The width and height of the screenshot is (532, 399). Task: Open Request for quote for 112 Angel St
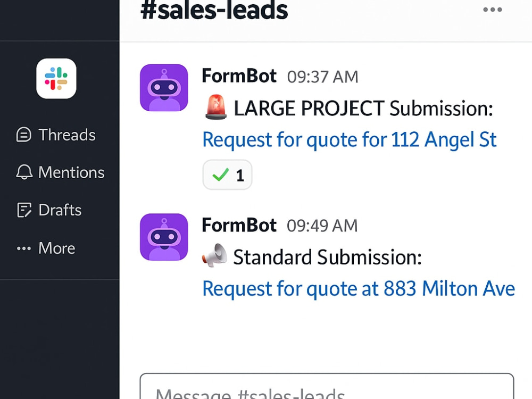[350, 140]
